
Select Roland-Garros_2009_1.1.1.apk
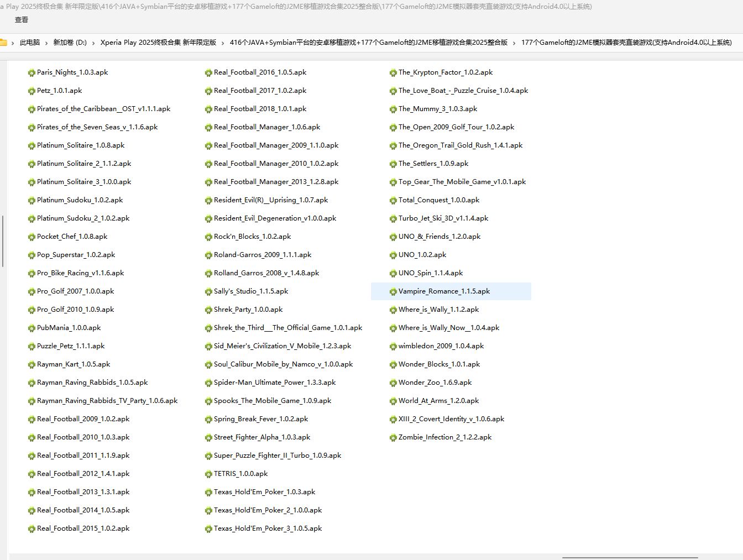point(258,255)
